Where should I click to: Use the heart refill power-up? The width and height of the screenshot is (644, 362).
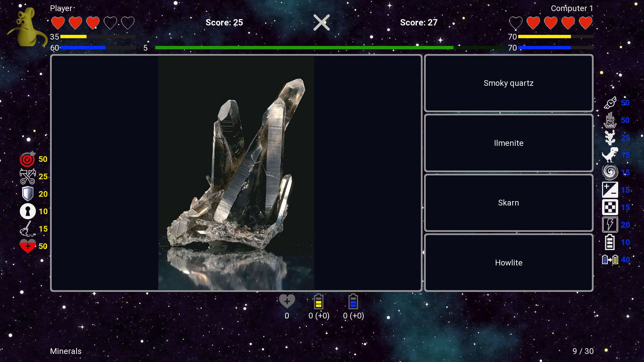click(x=28, y=246)
